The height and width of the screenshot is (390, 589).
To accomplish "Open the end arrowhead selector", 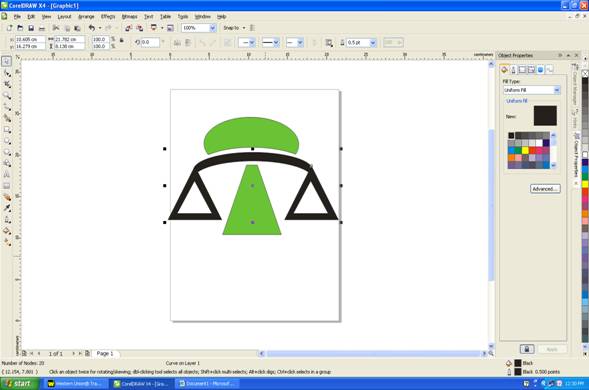I will tap(294, 43).
